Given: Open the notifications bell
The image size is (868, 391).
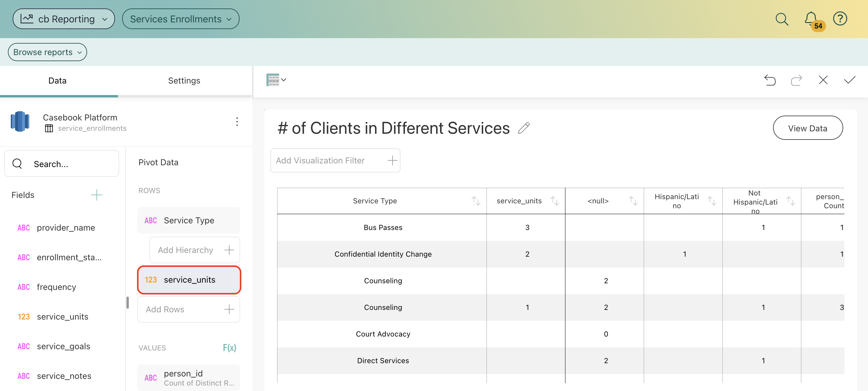Looking at the screenshot, I should [x=811, y=18].
